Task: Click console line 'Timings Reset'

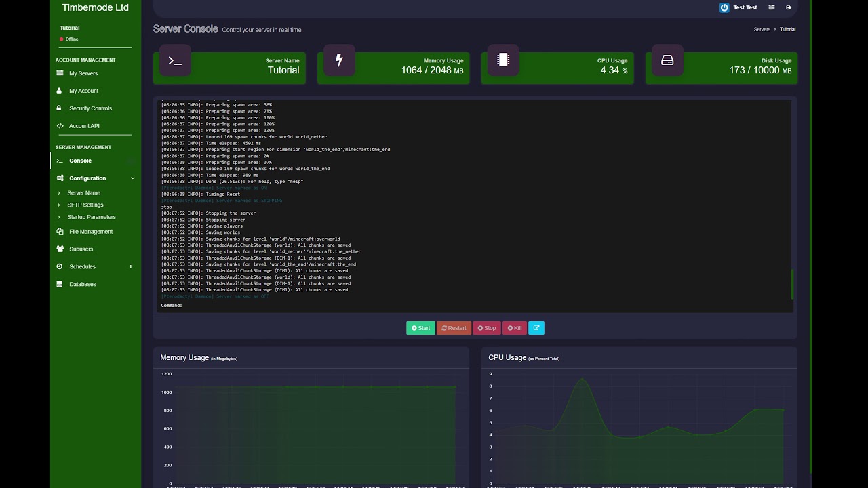Action: point(201,194)
